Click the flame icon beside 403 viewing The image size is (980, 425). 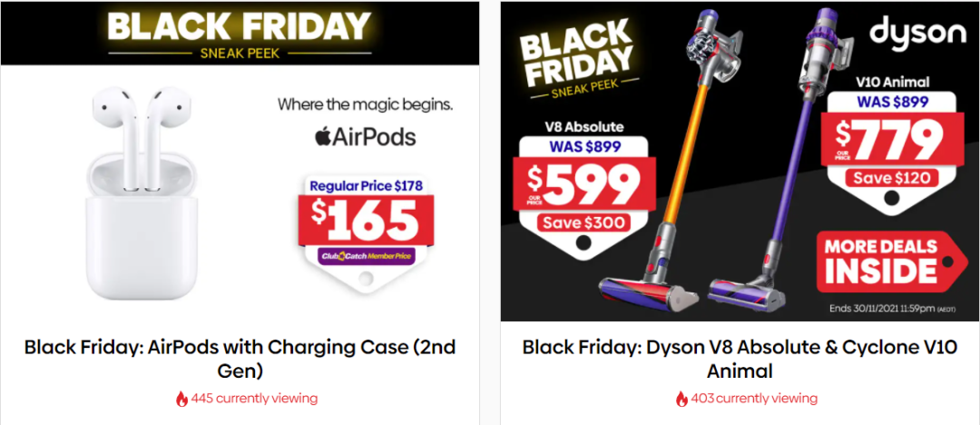681,399
